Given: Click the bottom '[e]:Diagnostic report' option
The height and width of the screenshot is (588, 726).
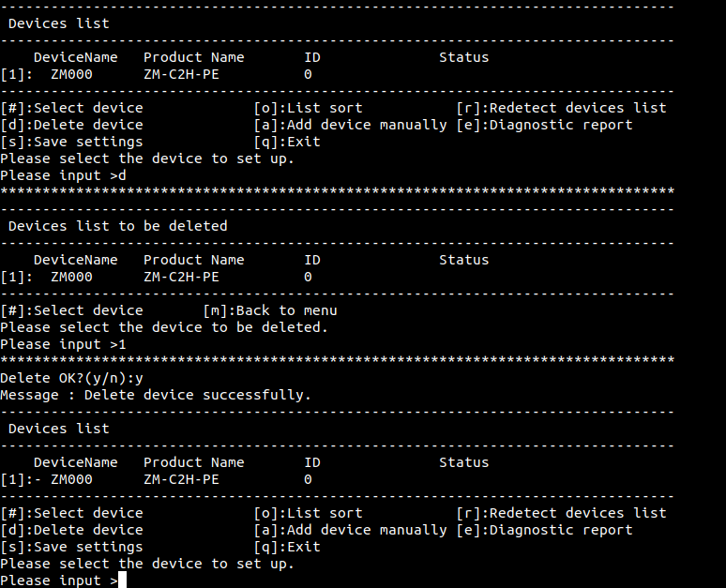Looking at the screenshot, I should [544, 530].
